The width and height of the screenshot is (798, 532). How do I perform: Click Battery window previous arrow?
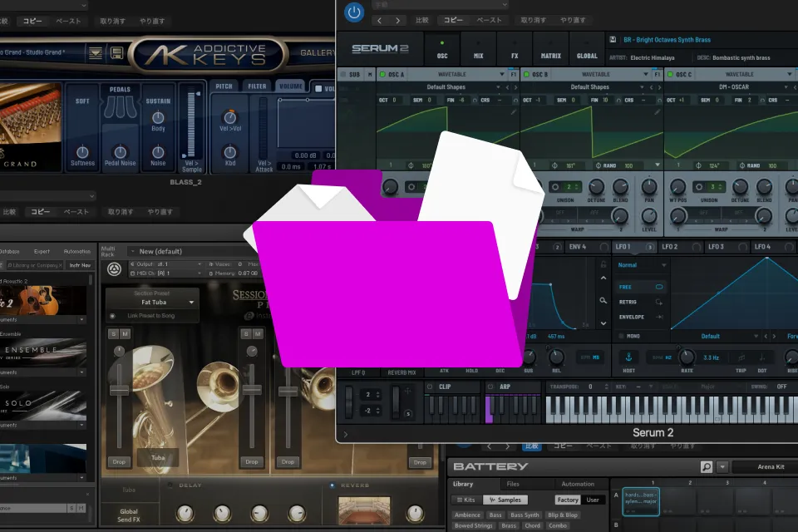[x=490, y=446]
